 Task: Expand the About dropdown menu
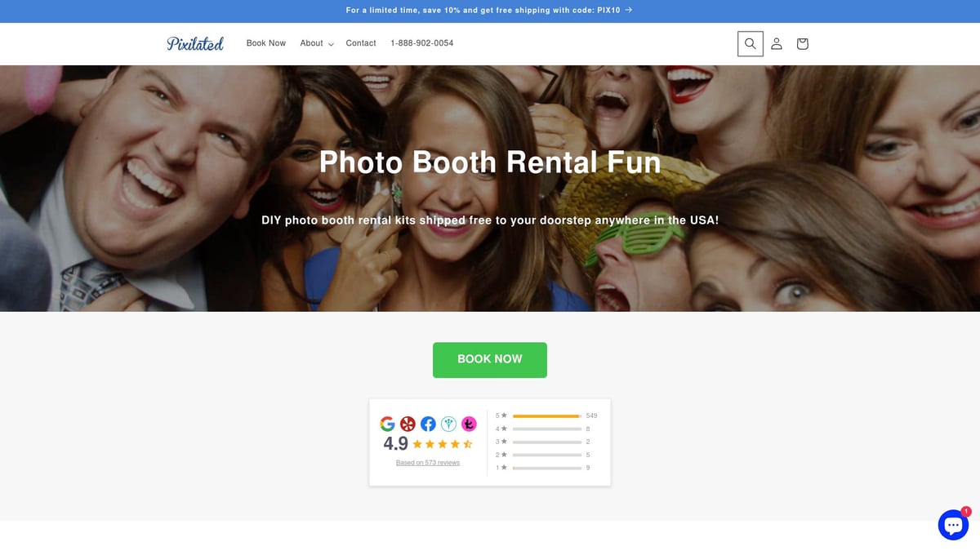(x=315, y=43)
